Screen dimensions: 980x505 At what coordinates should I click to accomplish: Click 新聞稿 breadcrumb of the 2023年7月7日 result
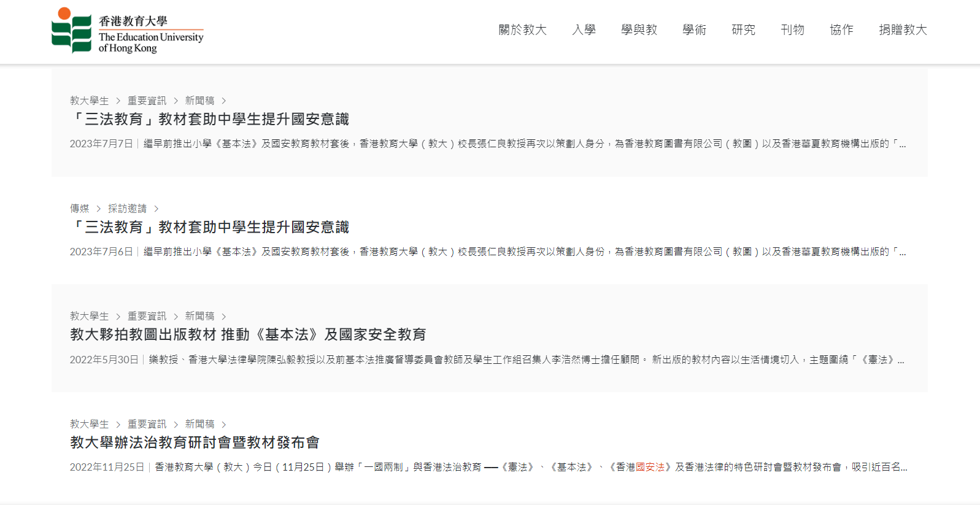pos(199,101)
